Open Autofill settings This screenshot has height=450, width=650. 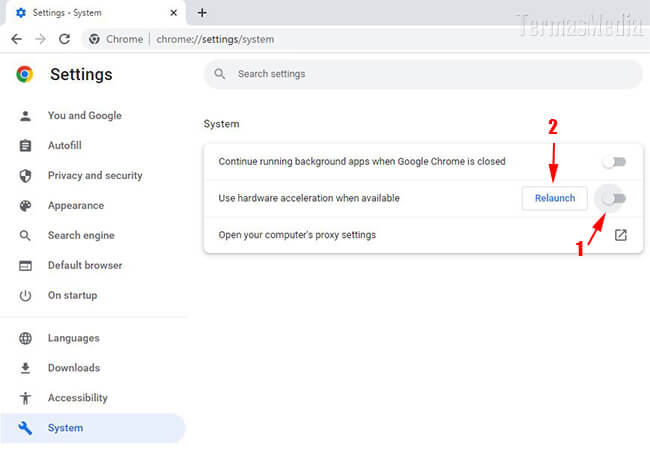[65, 145]
